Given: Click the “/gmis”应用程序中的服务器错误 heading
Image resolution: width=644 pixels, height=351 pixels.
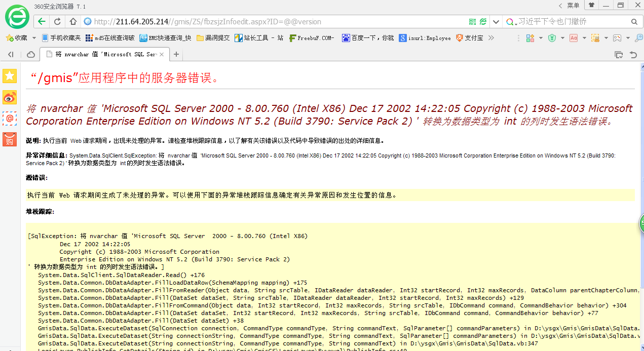Looking at the screenshot, I should 125,77.
